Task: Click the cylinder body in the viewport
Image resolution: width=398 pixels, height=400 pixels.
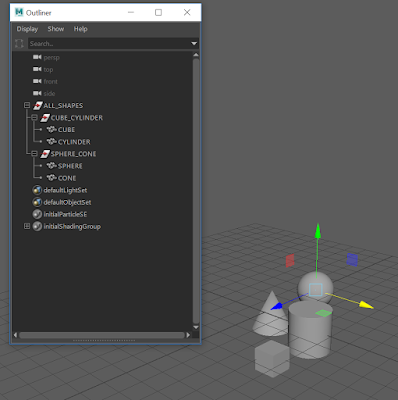Action: 310,333
